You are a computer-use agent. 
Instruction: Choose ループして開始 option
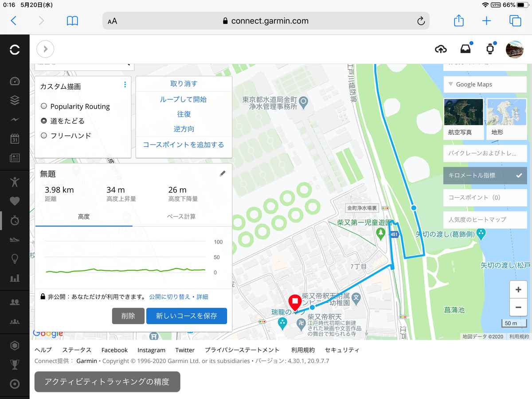[x=184, y=99]
